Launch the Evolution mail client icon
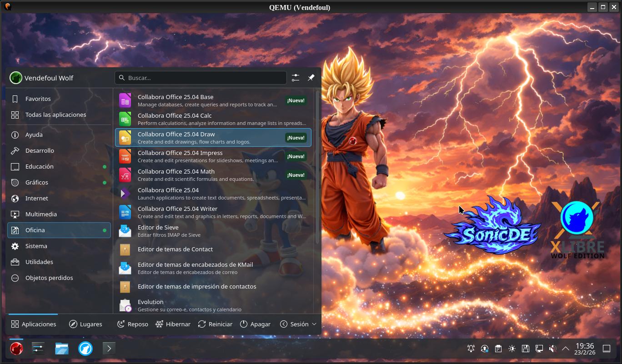 125,305
